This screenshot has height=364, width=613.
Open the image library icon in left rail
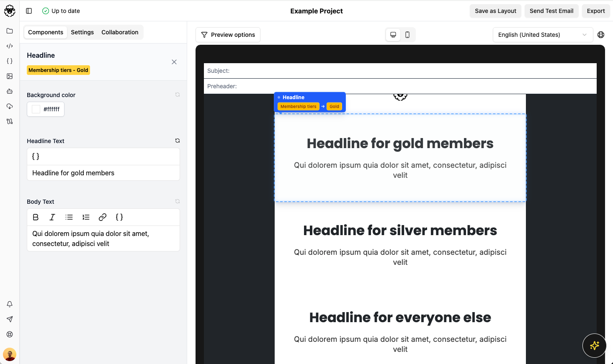pos(10,76)
